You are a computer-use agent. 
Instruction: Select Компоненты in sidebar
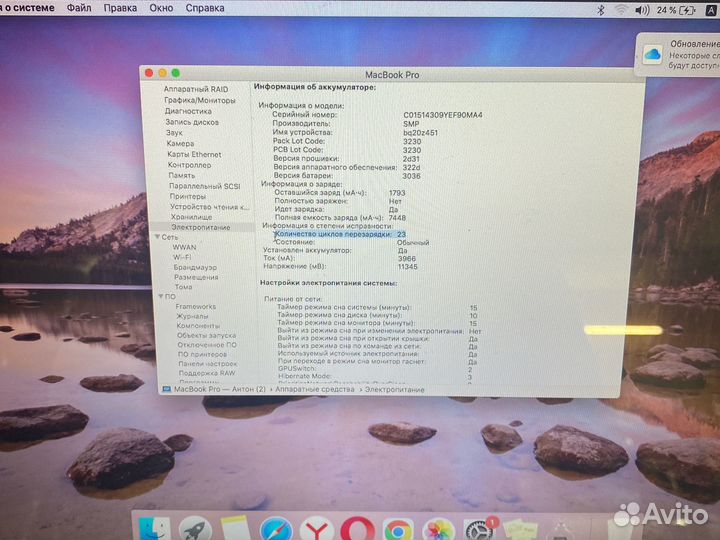tap(198, 326)
